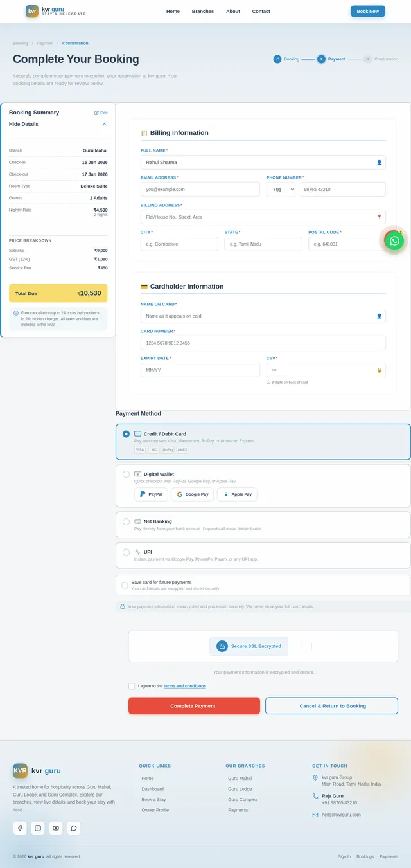
Task: Click the location pin icon in Billing Address
Action: tap(379, 217)
